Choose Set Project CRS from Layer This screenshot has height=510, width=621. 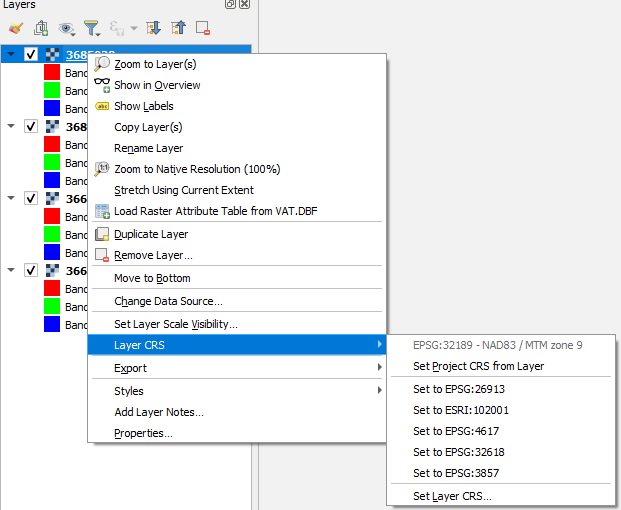[501, 366]
